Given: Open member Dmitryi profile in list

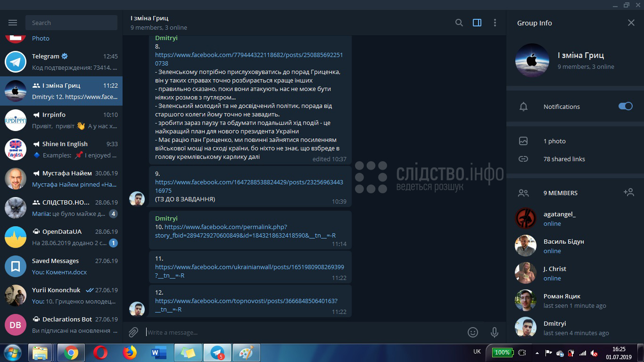Looking at the screenshot, I should click(575, 328).
